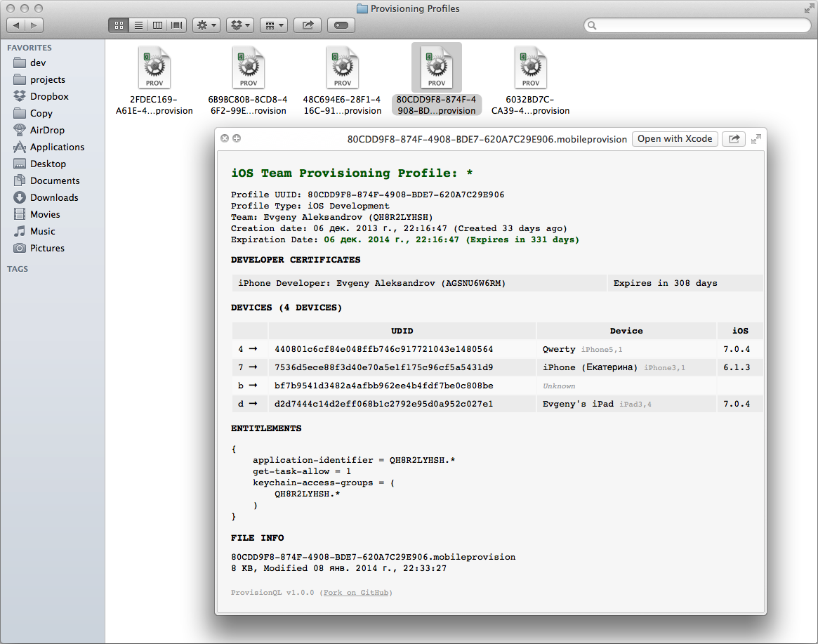Screen dimensions: 818x644
Task: Go back in Finder history
Action: coord(15,25)
